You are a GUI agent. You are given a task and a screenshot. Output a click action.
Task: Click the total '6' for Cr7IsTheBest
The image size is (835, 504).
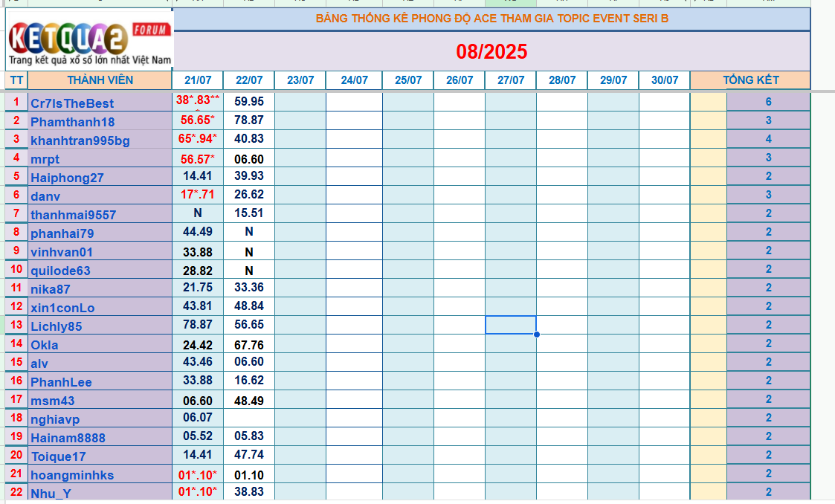(768, 102)
